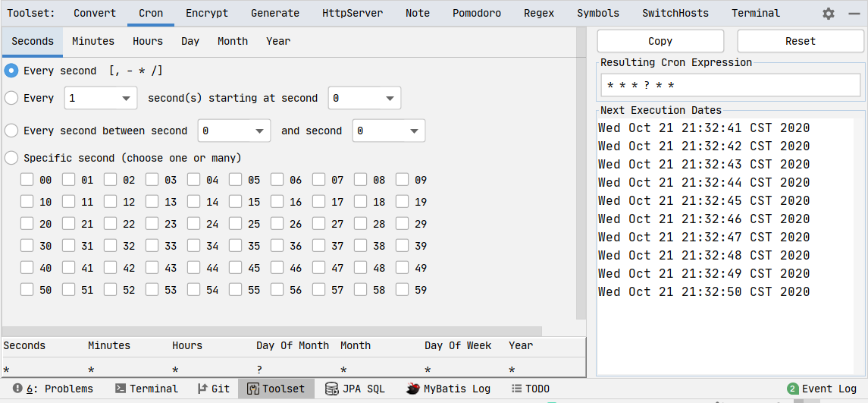
Task: Open the Every interval dropdown showing 1
Action: (101, 98)
